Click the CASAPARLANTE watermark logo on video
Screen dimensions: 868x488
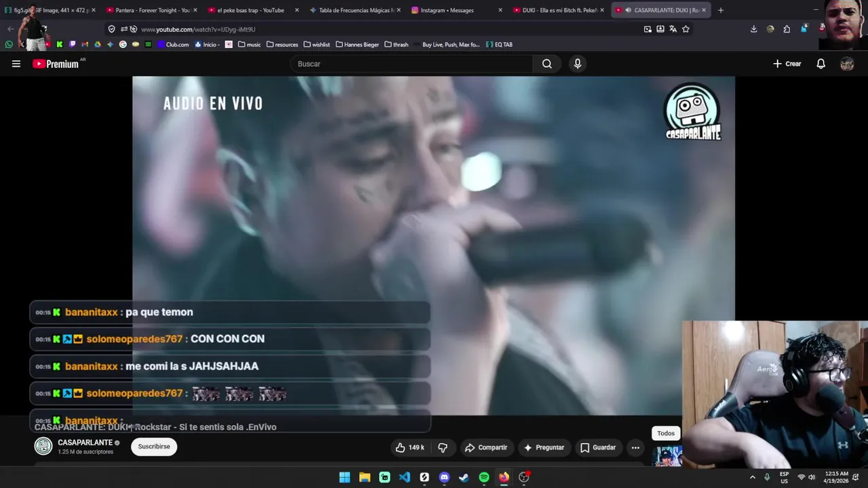click(x=692, y=113)
